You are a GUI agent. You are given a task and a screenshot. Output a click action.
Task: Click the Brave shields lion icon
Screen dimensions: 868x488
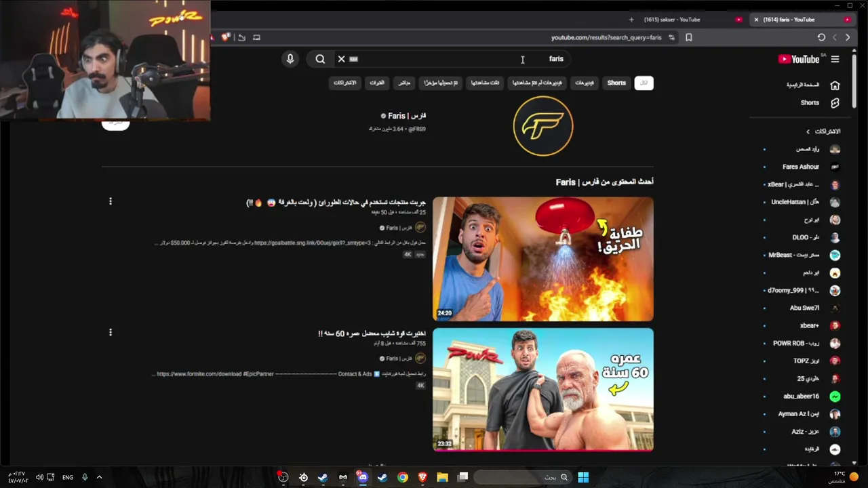[226, 37]
